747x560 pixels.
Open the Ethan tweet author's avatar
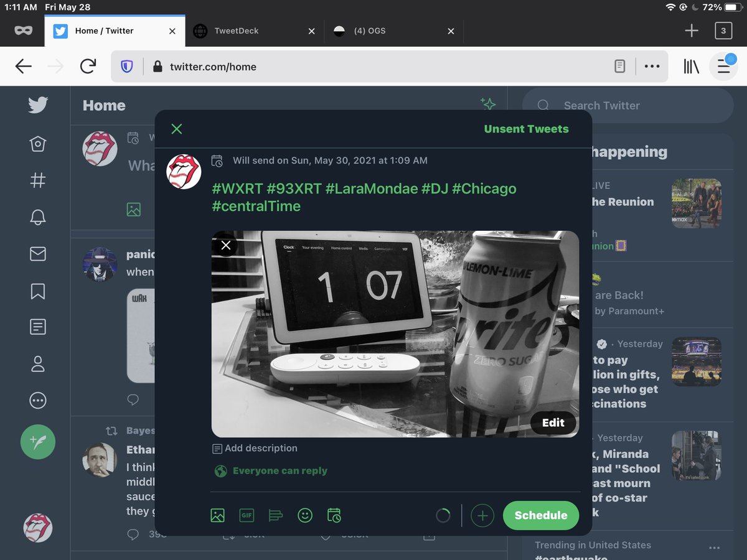pyautogui.click(x=100, y=460)
